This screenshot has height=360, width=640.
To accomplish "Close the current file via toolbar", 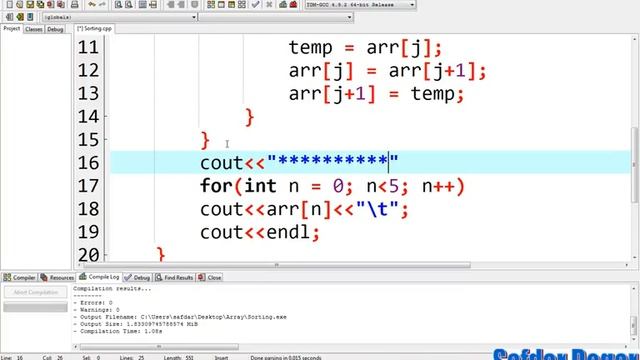I will pos(51,4).
